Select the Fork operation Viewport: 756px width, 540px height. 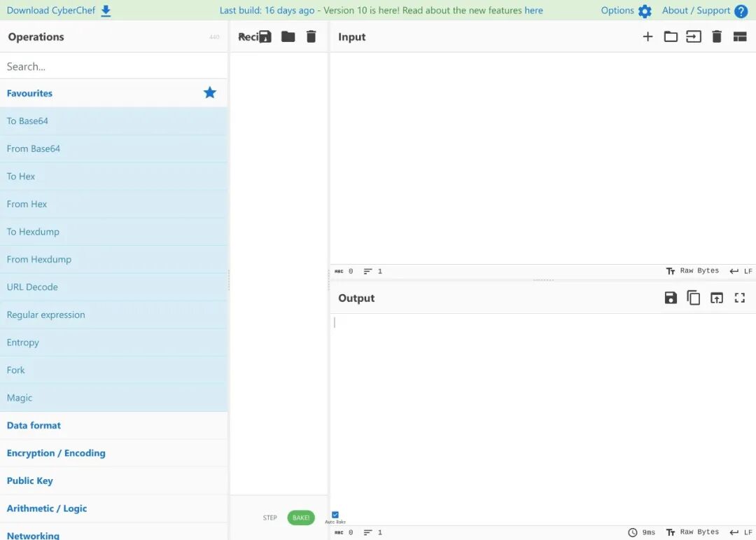pos(114,370)
